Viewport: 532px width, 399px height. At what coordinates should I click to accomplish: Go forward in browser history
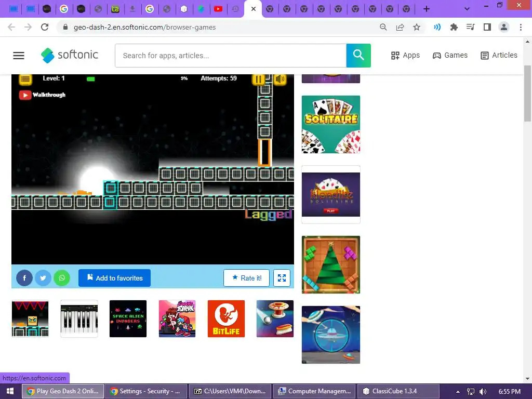(28, 27)
